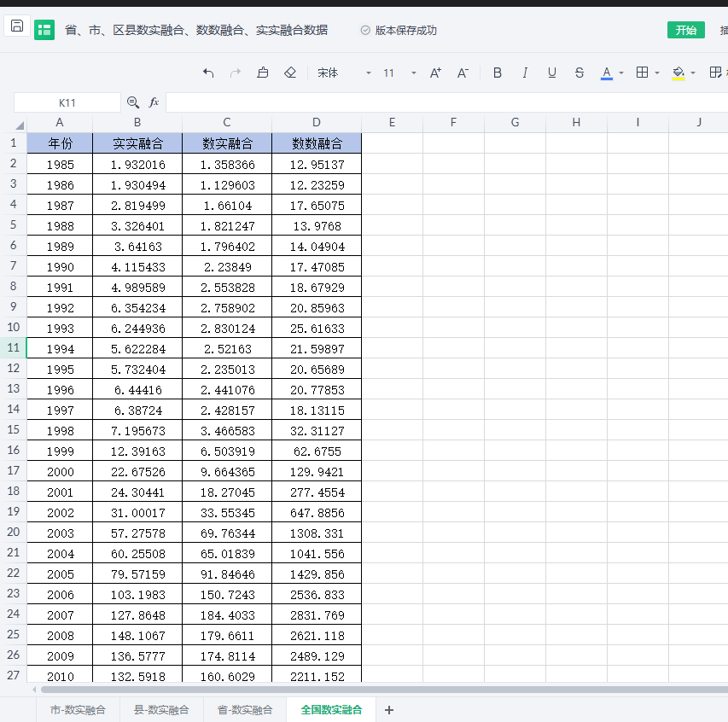Click the cell containing 12.39163
The width and height of the screenshot is (728, 722).
pyautogui.click(x=137, y=451)
